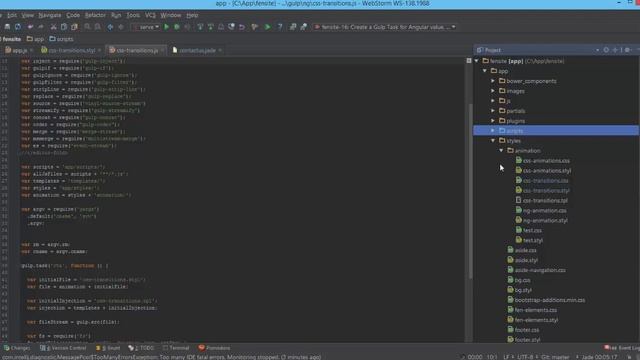The height and width of the screenshot is (360, 640).
Task: Click the Back navigation arrow
Action: pos(110,27)
